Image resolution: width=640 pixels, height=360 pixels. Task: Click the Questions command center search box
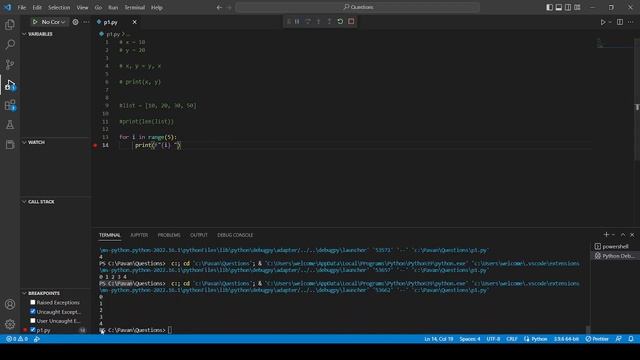(x=358, y=7)
